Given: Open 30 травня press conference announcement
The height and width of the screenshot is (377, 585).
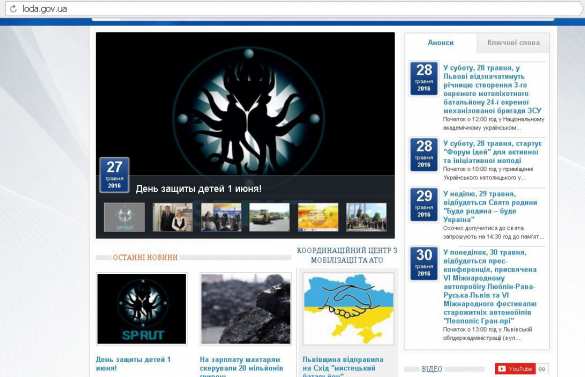Looking at the screenshot, I should tap(490, 287).
